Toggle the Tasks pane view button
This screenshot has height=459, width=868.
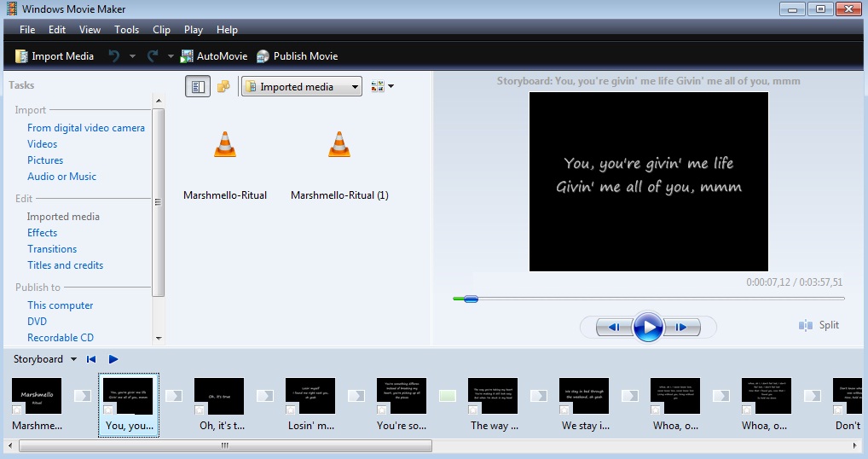198,86
